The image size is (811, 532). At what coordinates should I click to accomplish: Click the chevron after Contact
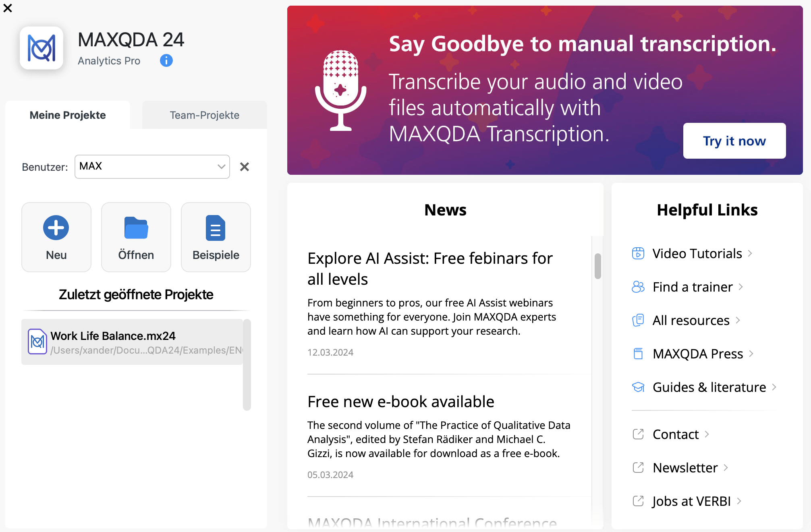click(707, 434)
